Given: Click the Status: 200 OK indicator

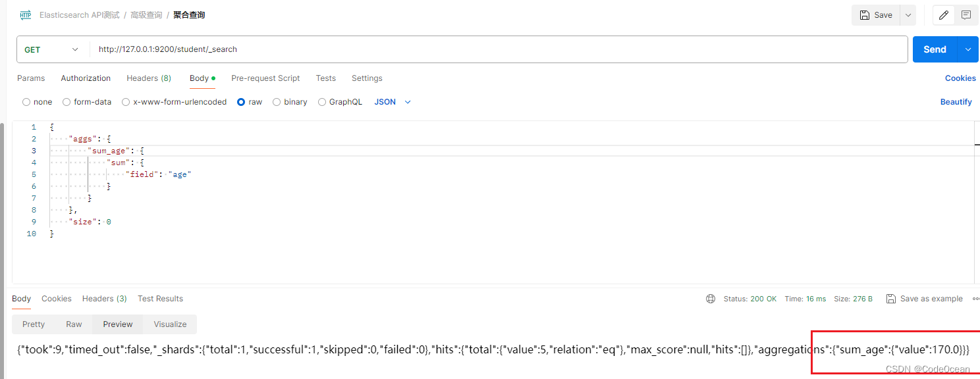Looking at the screenshot, I should pos(750,299).
